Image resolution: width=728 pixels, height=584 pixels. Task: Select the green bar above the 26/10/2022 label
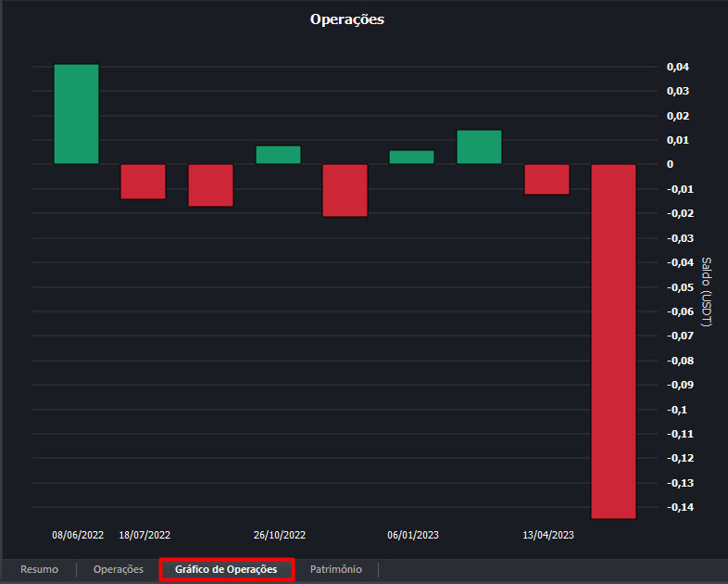click(x=278, y=155)
